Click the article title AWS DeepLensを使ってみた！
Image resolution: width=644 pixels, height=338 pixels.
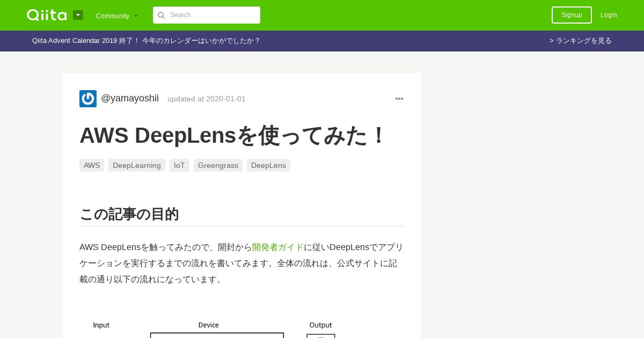[232, 135]
